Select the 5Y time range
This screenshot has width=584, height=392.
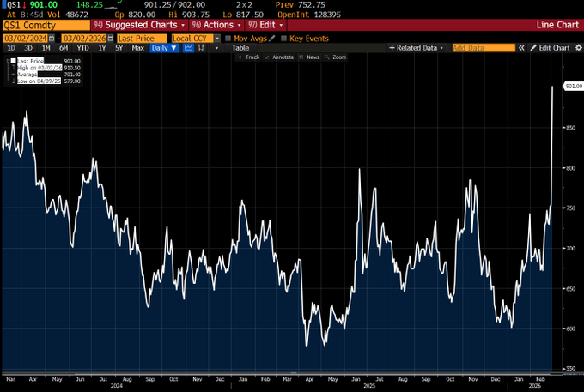pyautogui.click(x=119, y=48)
